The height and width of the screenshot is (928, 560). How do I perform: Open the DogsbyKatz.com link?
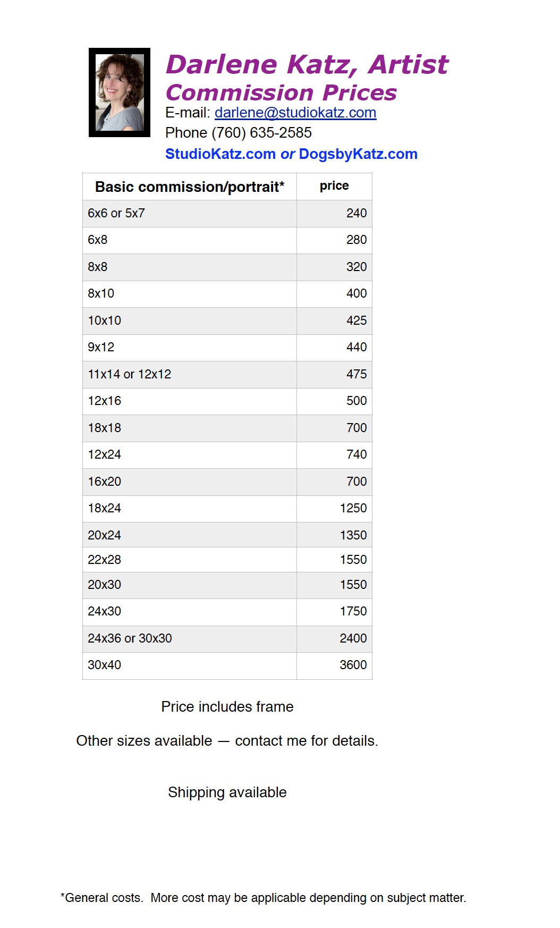pyautogui.click(x=358, y=154)
